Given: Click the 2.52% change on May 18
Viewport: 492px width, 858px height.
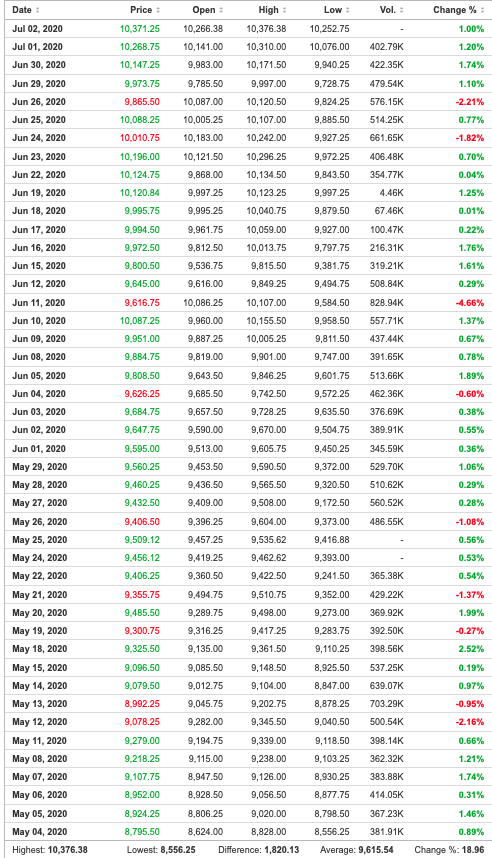Looking at the screenshot, I should (472, 649).
